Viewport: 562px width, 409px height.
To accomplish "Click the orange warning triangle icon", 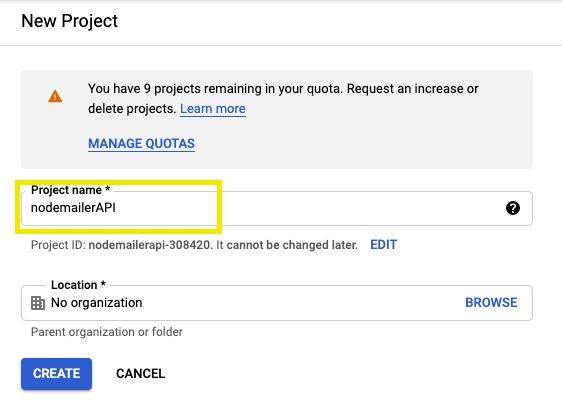I will (x=55, y=96).
